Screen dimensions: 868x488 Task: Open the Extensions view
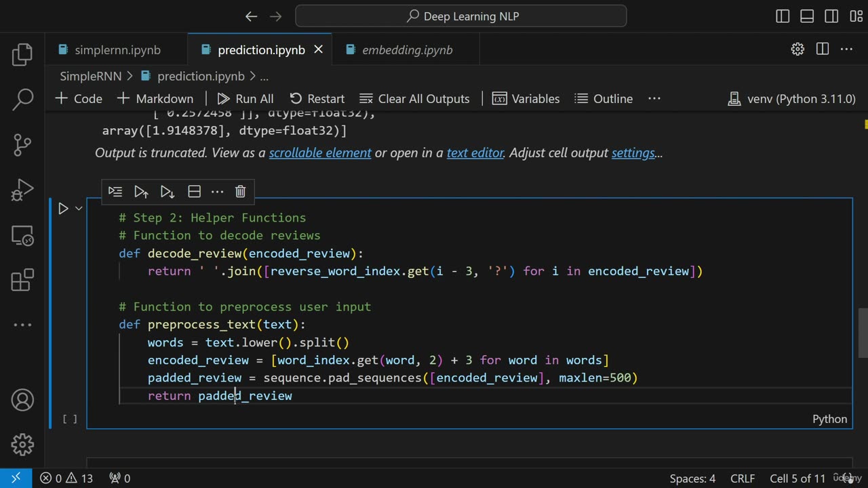point(22,280)
